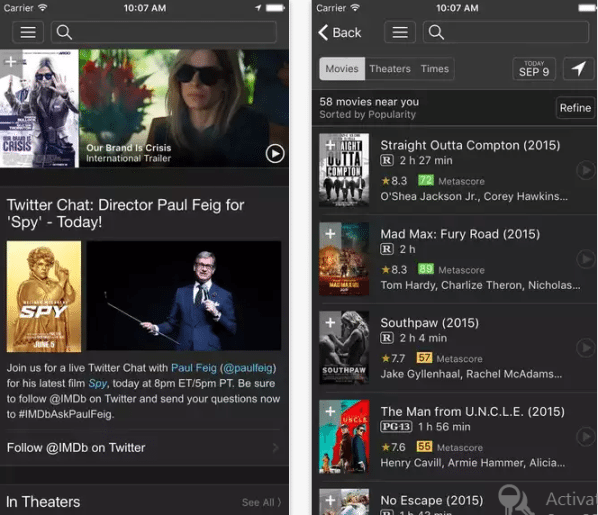
Task: Open Straight Outta Compton (2015) title
Action: click(x=470, y=145)
